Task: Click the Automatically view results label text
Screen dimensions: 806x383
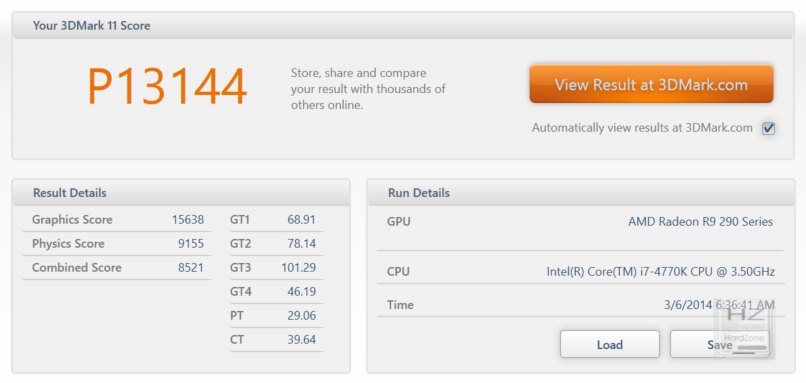Action: pos(643,127)
